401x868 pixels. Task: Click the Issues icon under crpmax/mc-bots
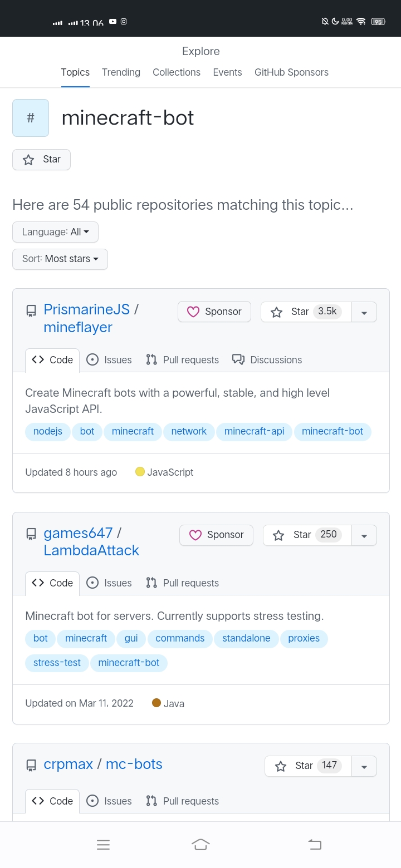[92, 801]
